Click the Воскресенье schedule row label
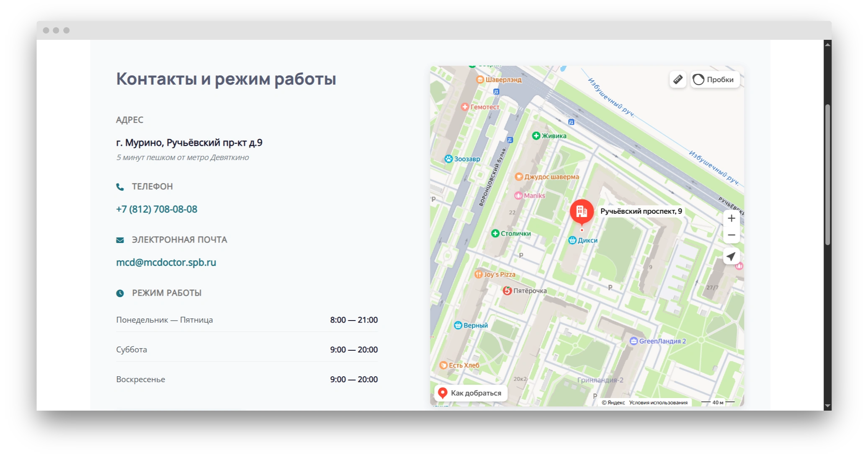Screen dimensions: 868x463 141,379
